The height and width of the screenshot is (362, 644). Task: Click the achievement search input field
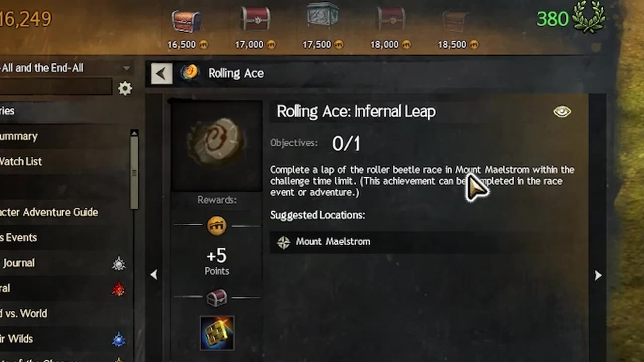55,87
